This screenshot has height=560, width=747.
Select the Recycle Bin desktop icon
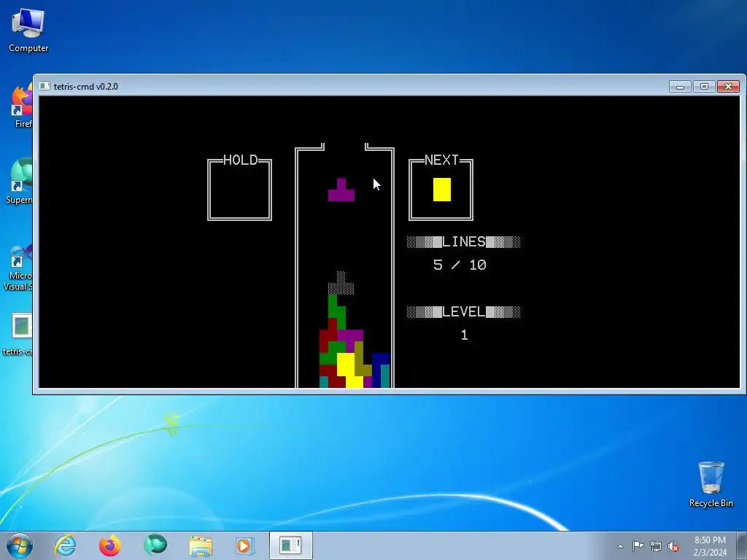(711, 484)
